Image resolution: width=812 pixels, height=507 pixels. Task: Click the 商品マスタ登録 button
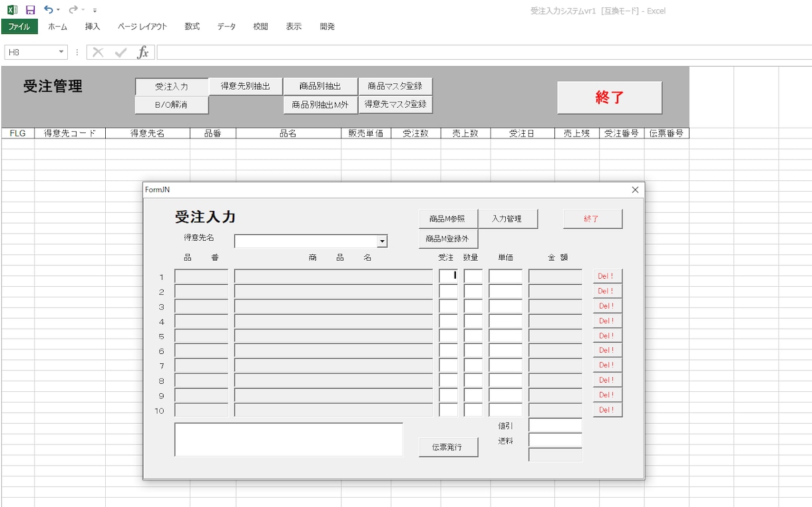395,86
